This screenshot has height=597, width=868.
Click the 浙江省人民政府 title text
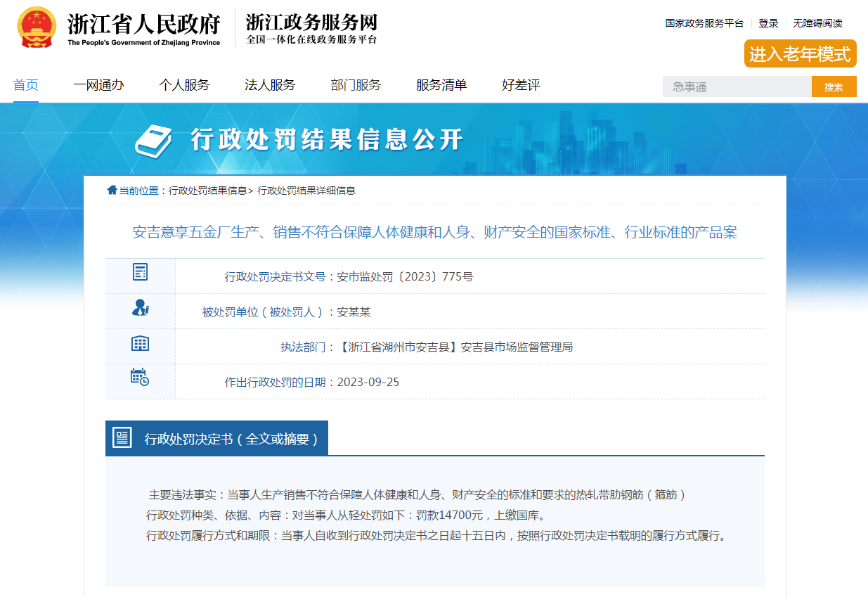tap(143, 23)
